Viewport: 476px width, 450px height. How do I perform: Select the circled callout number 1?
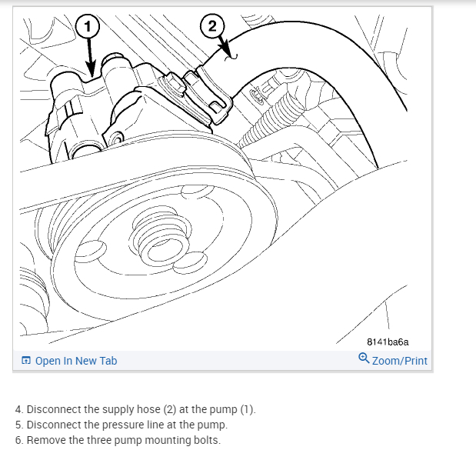click(88, 26)
